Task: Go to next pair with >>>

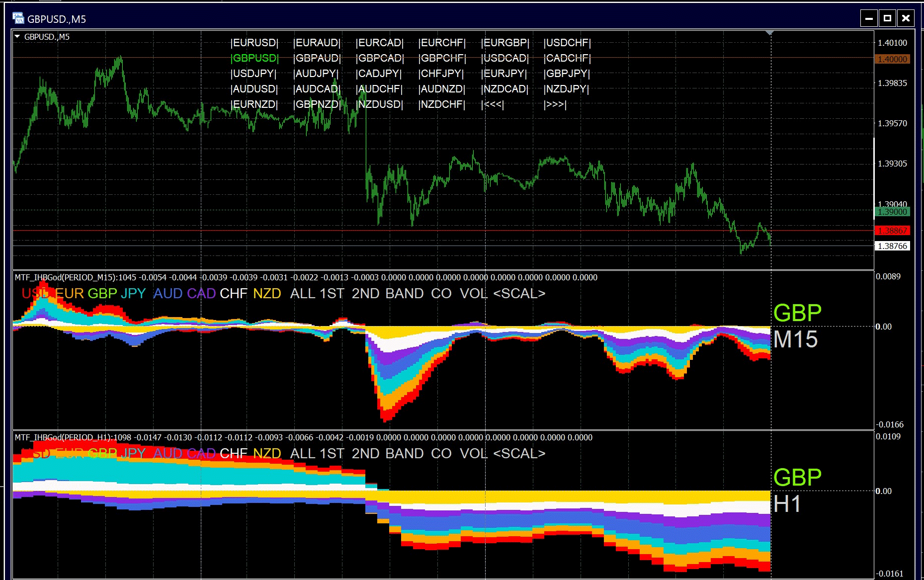Action: pyautogui.click(x=555, y=104)
